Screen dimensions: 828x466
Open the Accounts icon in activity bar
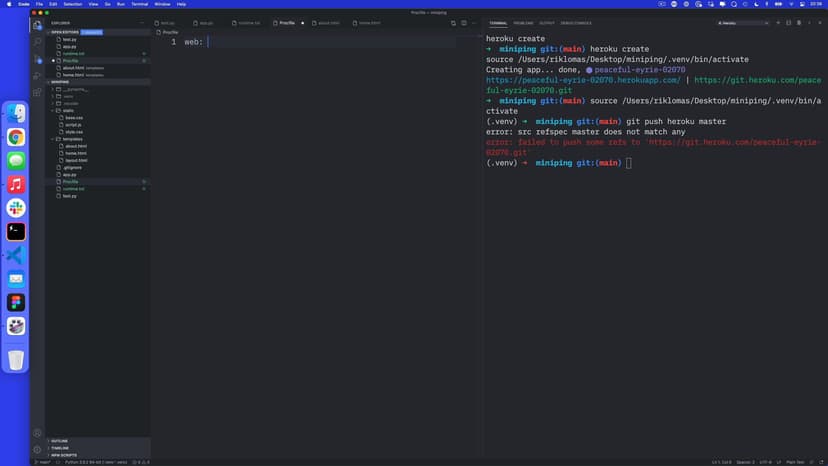point(37,433)
